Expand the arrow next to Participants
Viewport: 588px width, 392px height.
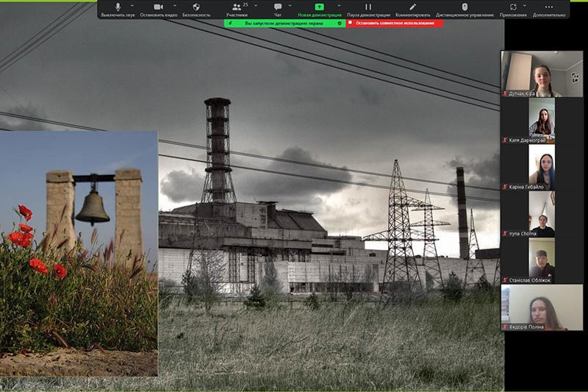click(254, 5)
